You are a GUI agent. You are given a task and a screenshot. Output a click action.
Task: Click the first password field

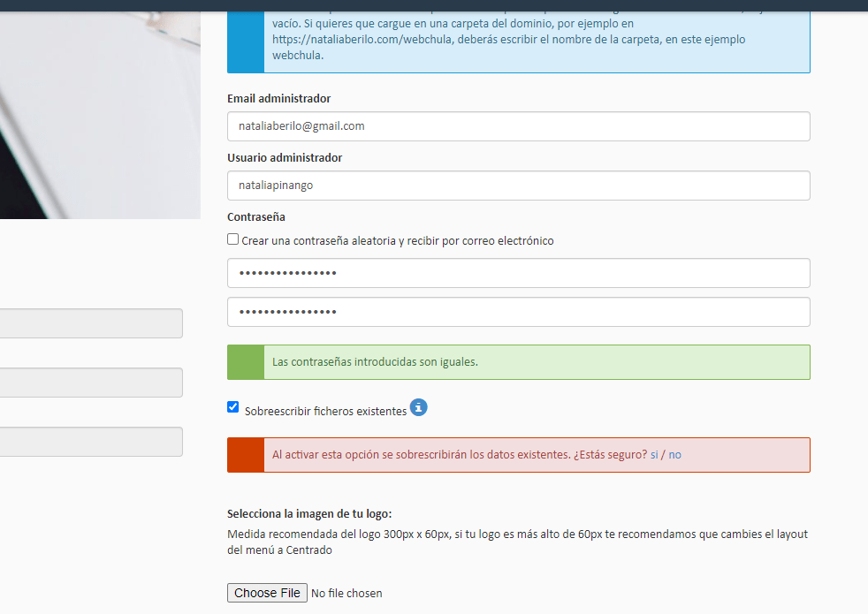click(x=519, y=273)
